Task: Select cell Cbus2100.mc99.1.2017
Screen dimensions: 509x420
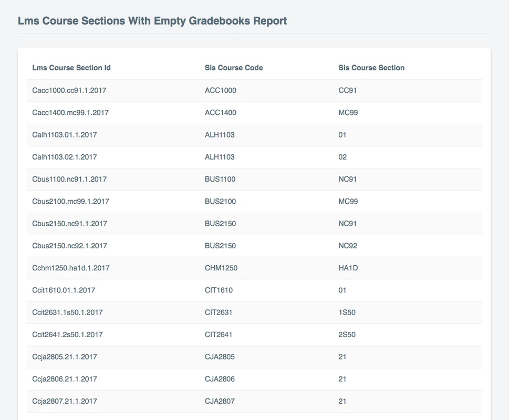Action: pos(71,202)
